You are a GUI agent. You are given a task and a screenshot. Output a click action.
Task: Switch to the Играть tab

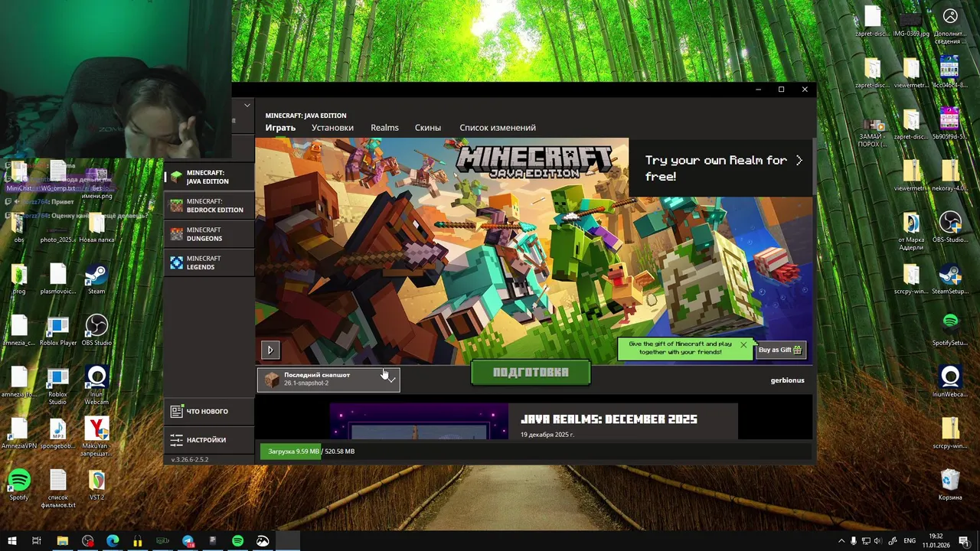point(280,128)
